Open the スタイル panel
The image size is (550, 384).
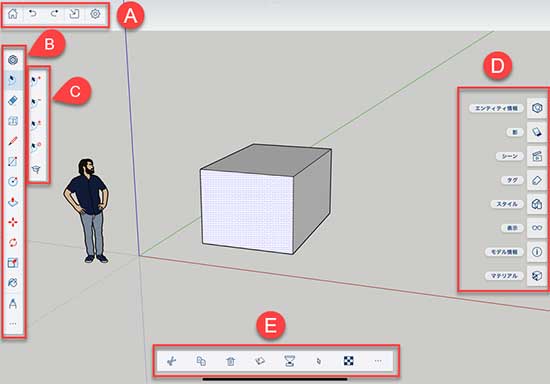coord(537,204)
